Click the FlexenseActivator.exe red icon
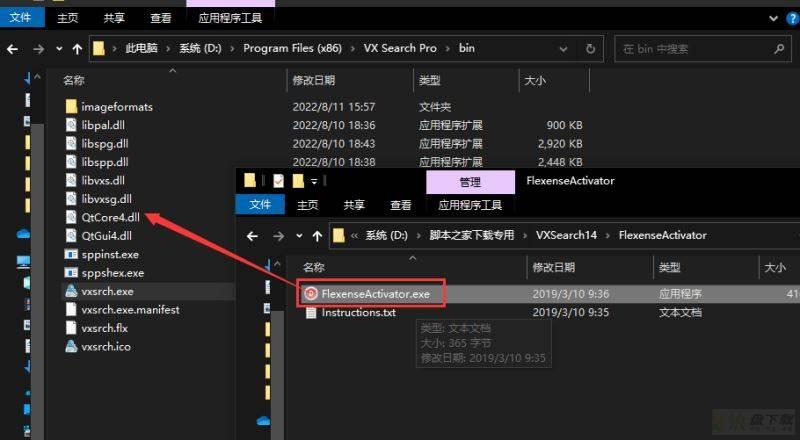This screenshot has height=440, width=800. point(310,294)
